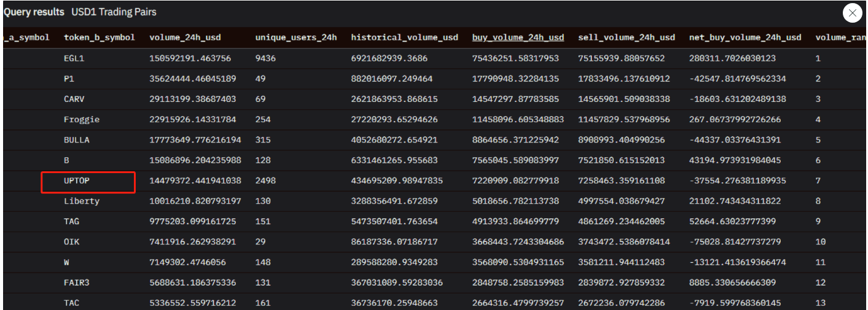Select the TAC token cell

pyautogui.click(x=71, y=303)
